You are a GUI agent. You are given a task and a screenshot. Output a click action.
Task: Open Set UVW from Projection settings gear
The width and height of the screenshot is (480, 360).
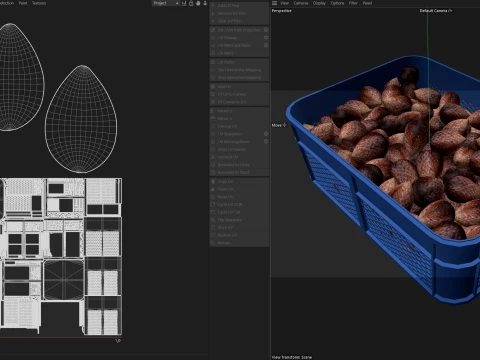tap(266, 30)
